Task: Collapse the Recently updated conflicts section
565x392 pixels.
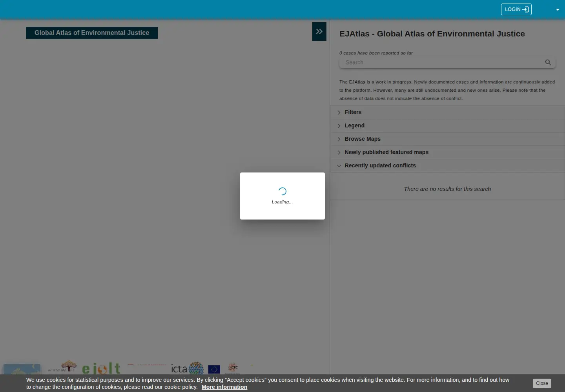Action: pos(448,165)
